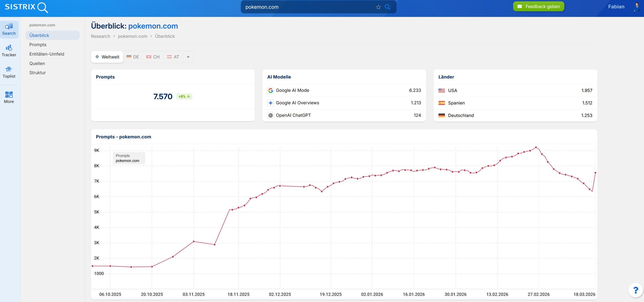The width and height of the screenshot is (644, 302).
Task: Switch country filter to AT
Action: click(173, 57)
